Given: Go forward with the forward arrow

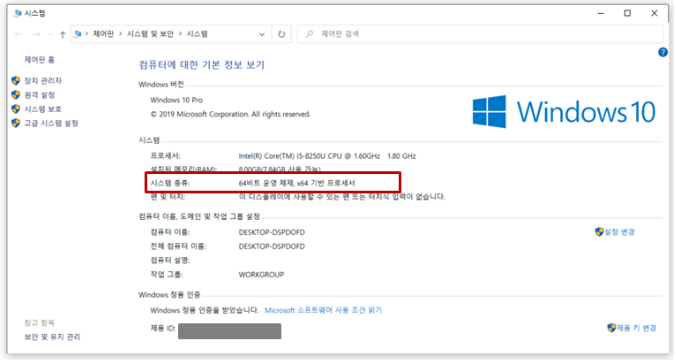Looking at the screenshot, I should click(37, 34).
